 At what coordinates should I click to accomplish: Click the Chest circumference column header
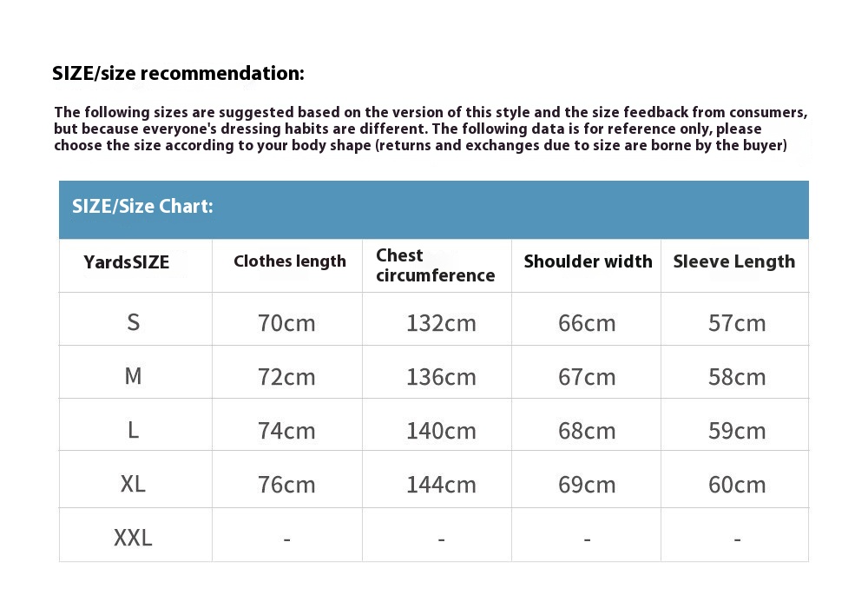point(435,265)
